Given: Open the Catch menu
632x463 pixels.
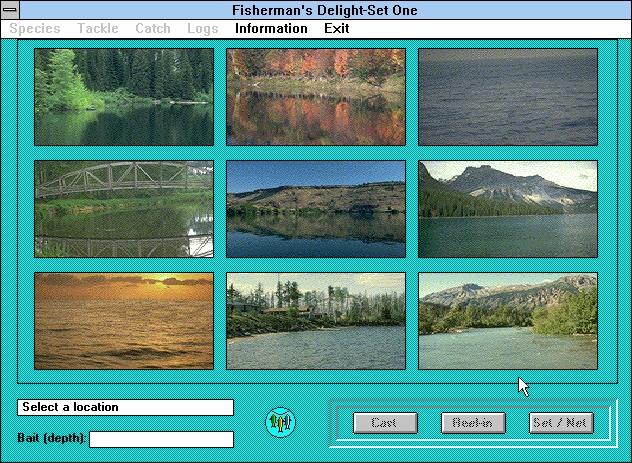Looking at the screenshot, I should pos(153,29).
